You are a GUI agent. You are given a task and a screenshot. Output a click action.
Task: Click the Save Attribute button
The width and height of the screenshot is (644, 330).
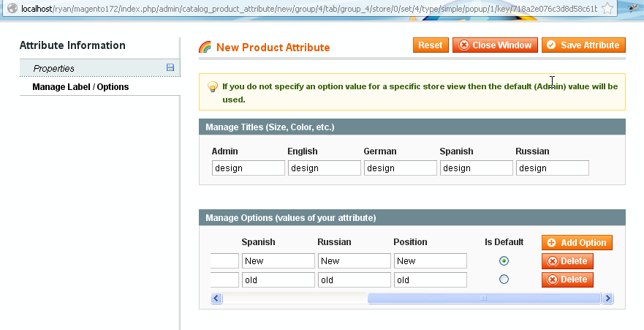point(583,45)
